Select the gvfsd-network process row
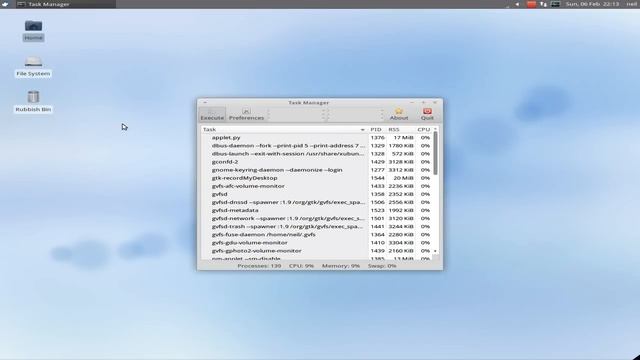640x360 pixels. [x=316, y=218]
